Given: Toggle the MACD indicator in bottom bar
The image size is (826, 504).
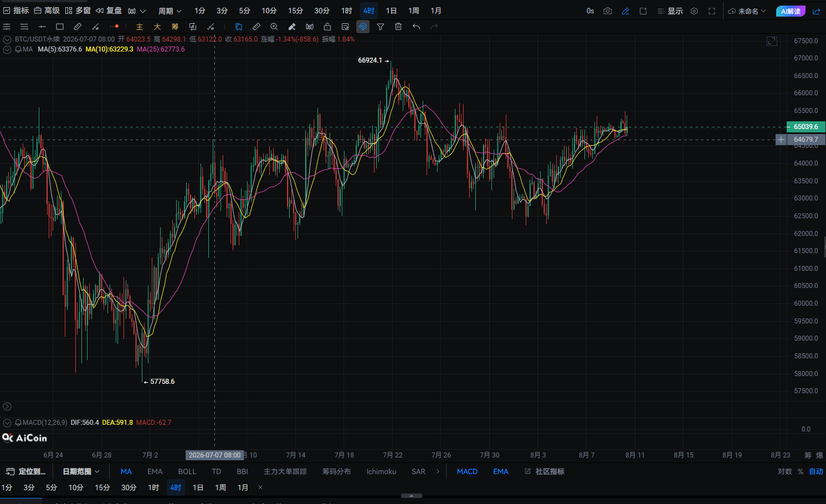Looking at the screenshot, I should point(467,471).
